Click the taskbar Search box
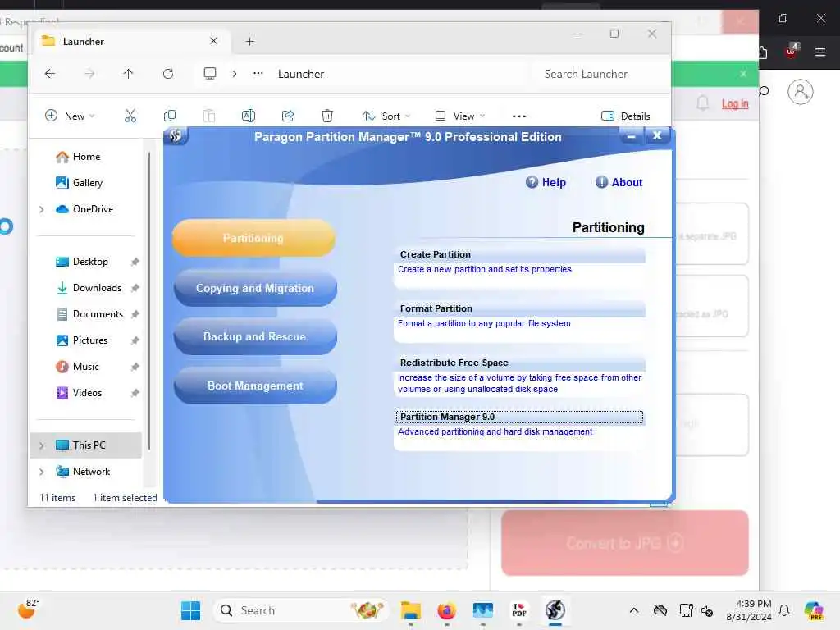The image size is (840, 630). (x=300, y=610)
